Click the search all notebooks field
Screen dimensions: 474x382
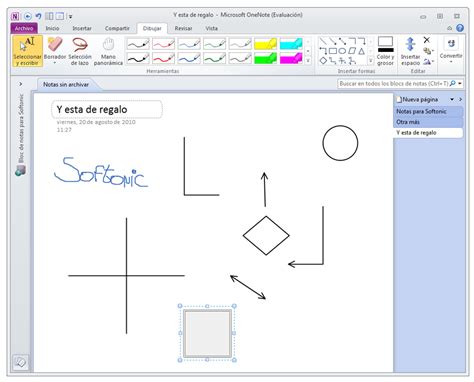point(393,84)
